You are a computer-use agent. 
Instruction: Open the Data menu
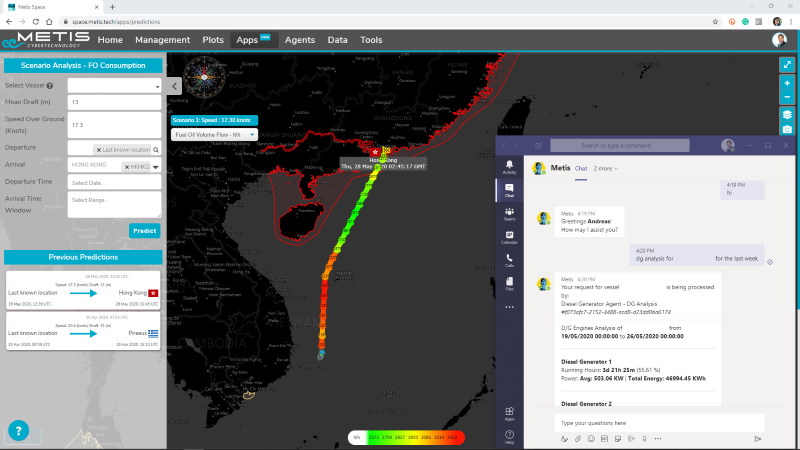pyautogui.click(x=337, y=40)
